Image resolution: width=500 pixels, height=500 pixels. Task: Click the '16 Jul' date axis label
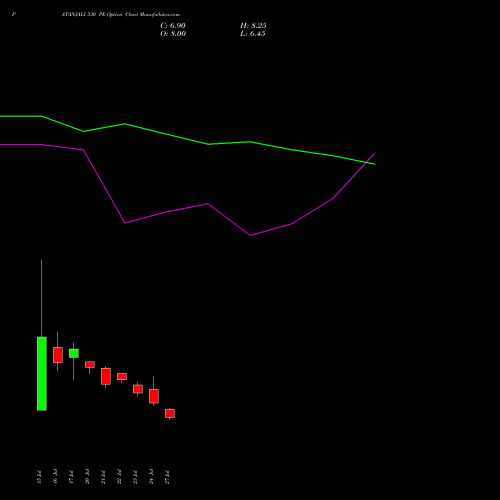[55, 477]
